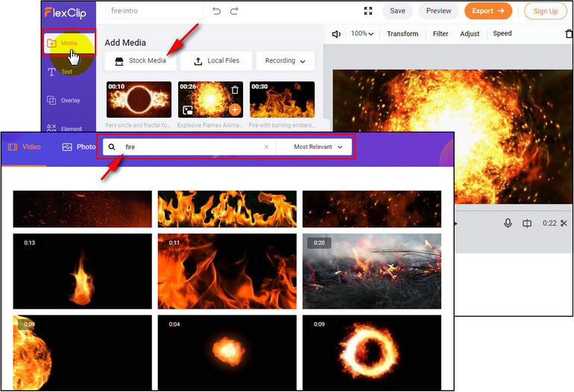Viewport: 574px width, 392px height.
Task: Redo the last action
Action: tap(234, 11)
